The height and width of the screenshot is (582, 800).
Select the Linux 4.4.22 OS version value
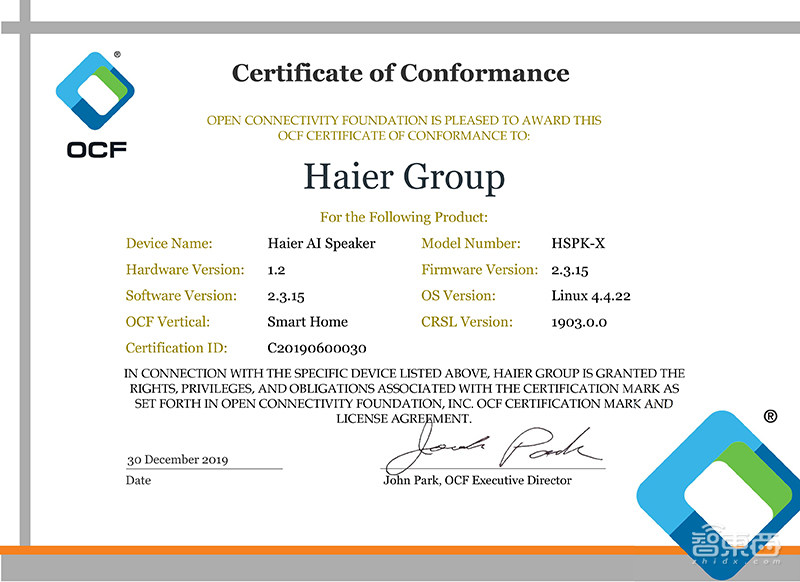pos(590,296)
